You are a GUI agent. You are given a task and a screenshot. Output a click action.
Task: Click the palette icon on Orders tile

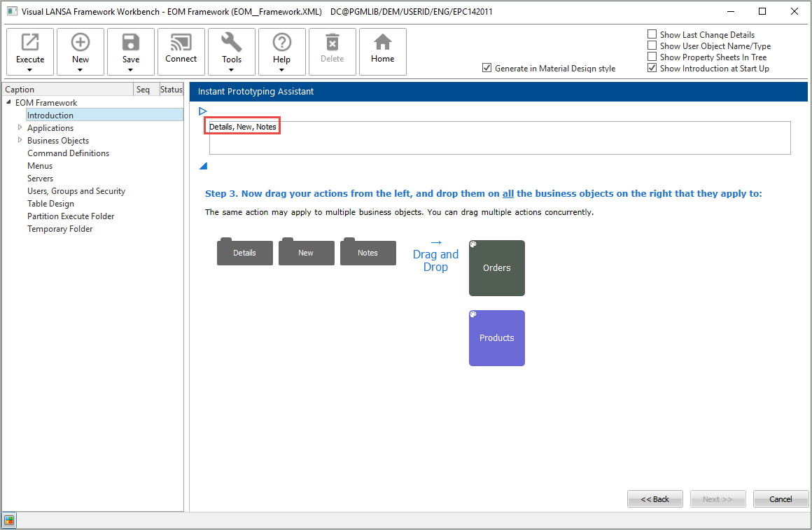coord(473,245)
